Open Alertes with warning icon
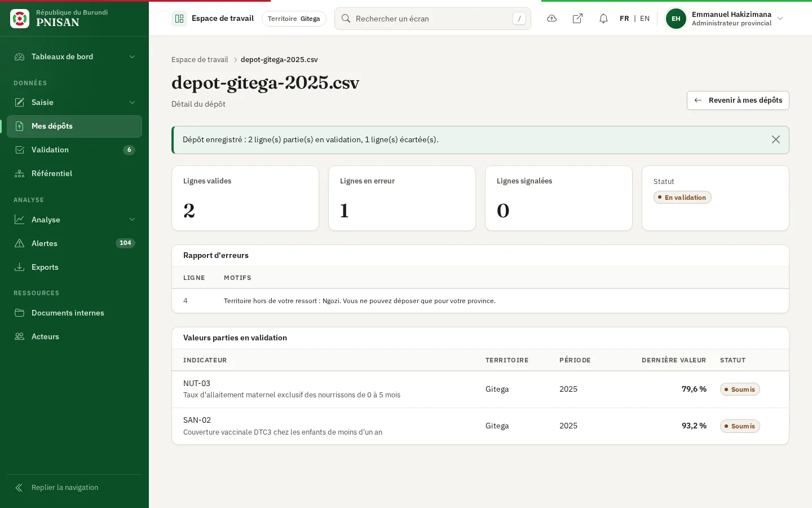 74,243
